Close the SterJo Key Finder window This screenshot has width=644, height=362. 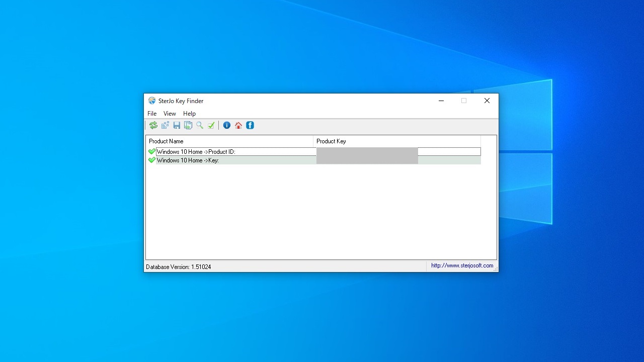coord(487,101)
